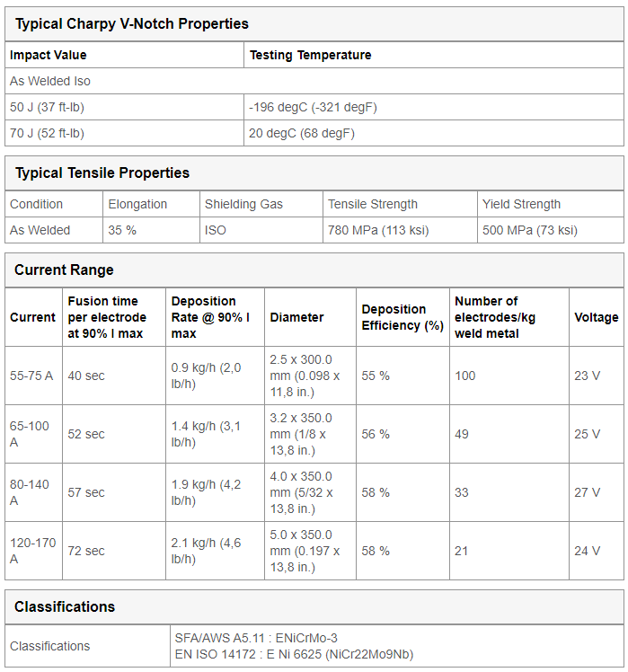The height and width of the screenshot is (672, 628).
Task: Select the Impact Value column header
Action: 48,55
